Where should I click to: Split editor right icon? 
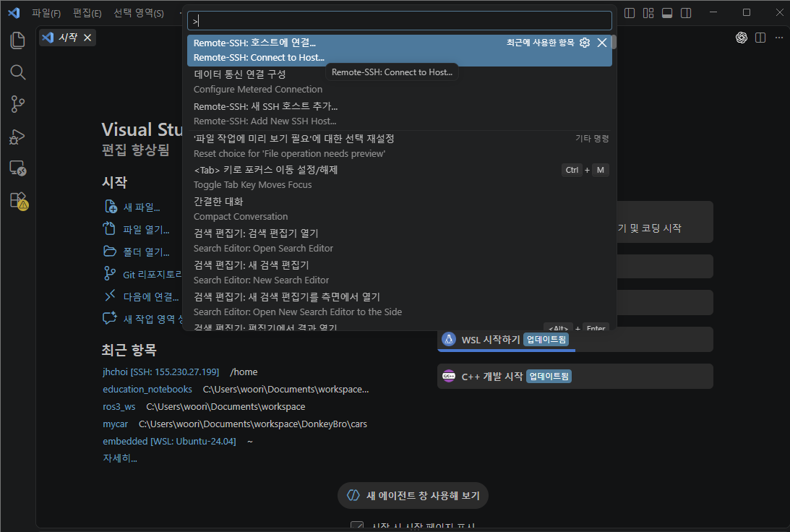click(x=760, y=38)
